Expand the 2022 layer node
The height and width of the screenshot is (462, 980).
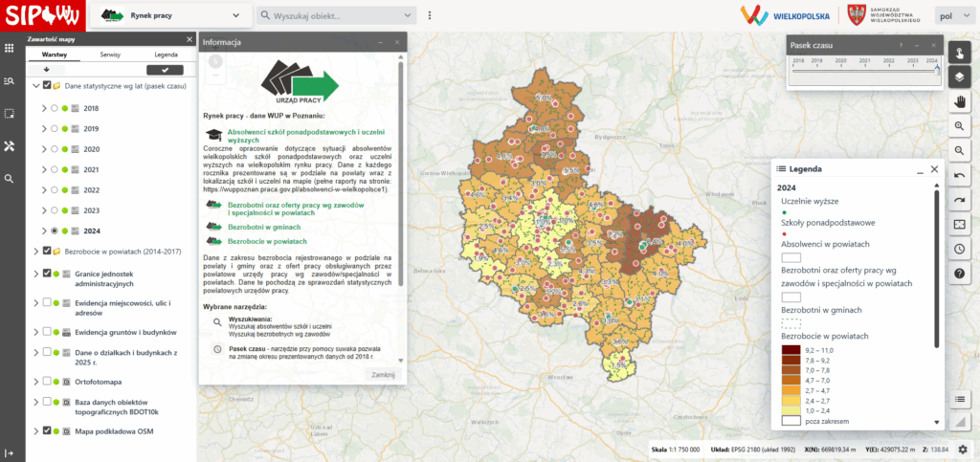click(44, 189)
